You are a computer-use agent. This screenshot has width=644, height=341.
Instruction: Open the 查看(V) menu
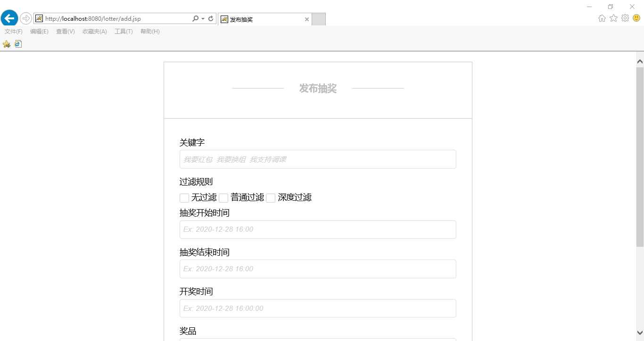[x=66, y=32]
